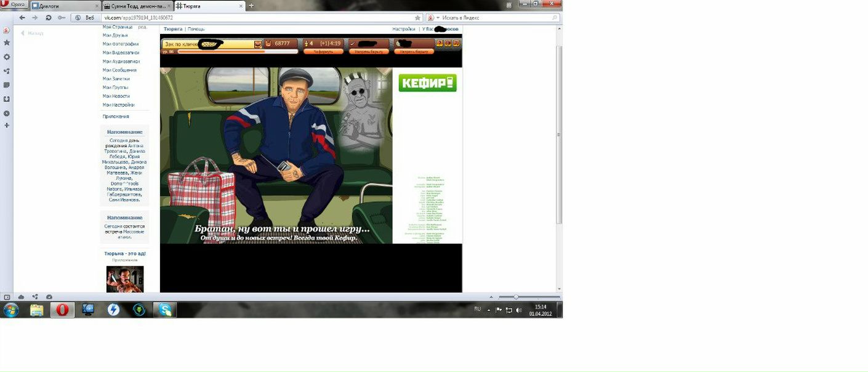Open Мои Сообщения in left menu

[119, 70]
